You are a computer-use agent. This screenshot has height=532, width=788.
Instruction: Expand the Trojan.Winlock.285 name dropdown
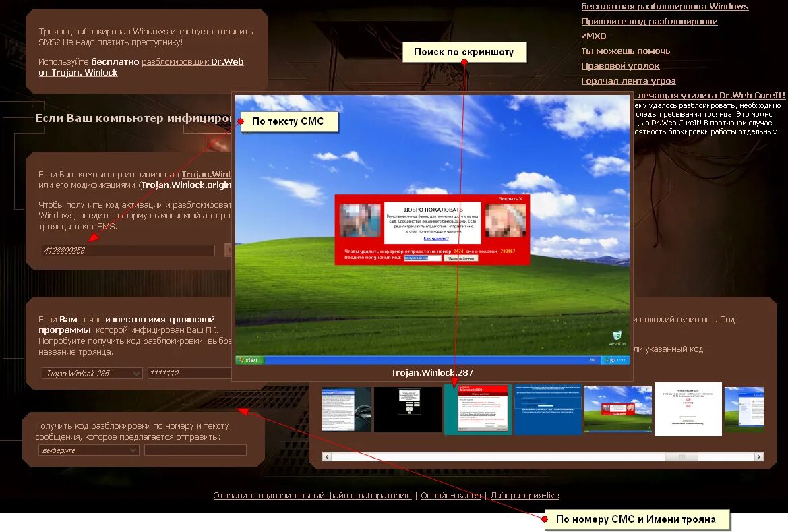click(92, 373)
